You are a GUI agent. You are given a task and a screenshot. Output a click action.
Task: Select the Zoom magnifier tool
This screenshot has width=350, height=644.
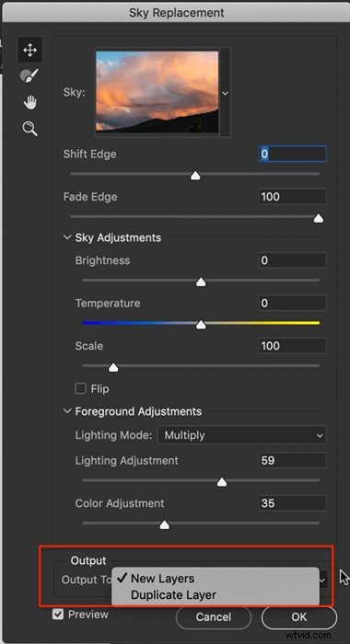click(30, 129)
